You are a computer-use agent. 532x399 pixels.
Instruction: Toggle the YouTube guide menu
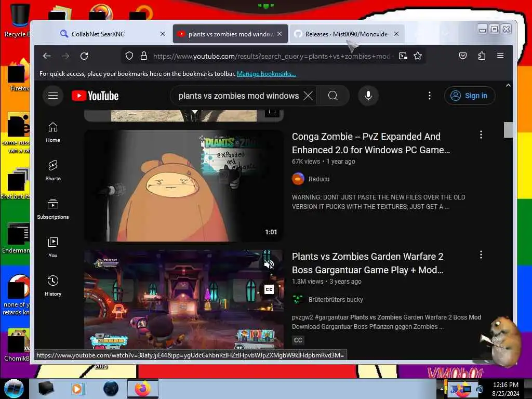pyautogui.click(x=53, y=96)
